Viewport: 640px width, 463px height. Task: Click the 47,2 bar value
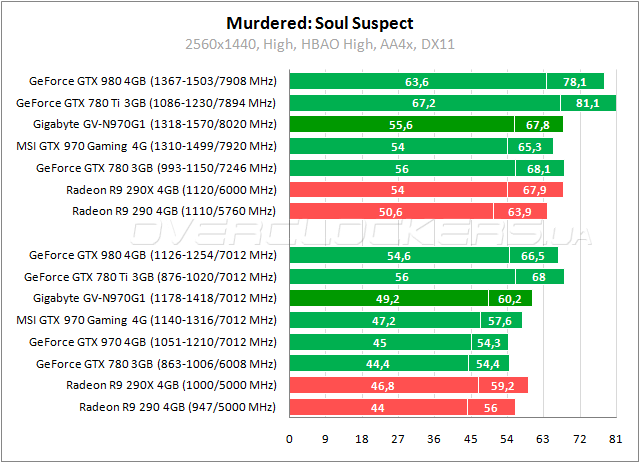(x=384, y=321)
